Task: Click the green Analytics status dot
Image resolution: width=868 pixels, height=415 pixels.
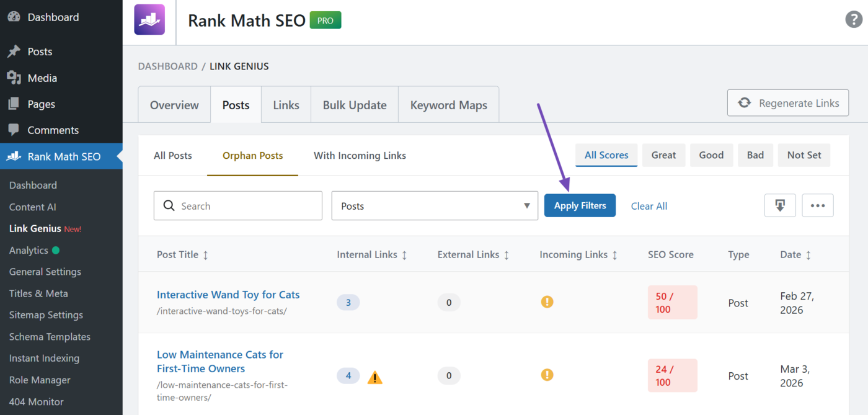Action: 56,251
